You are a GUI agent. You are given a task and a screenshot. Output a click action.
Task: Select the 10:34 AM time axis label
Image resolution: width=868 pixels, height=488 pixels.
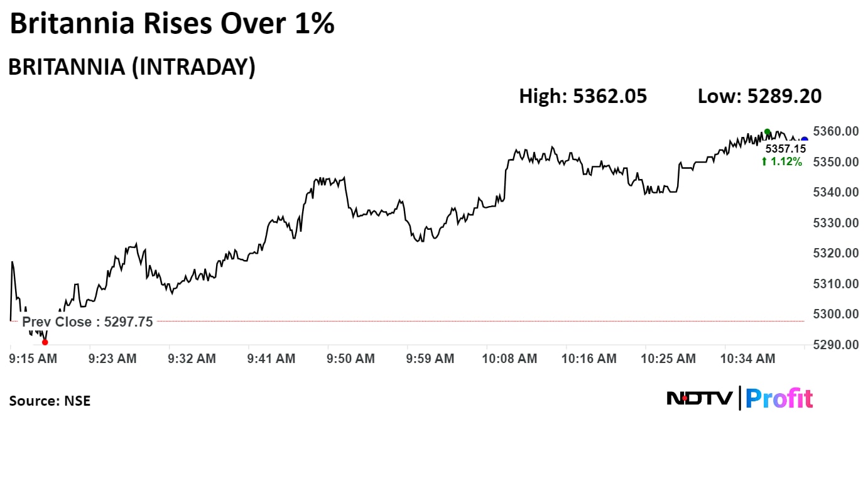pyautogui.click(x=747, y=359)
